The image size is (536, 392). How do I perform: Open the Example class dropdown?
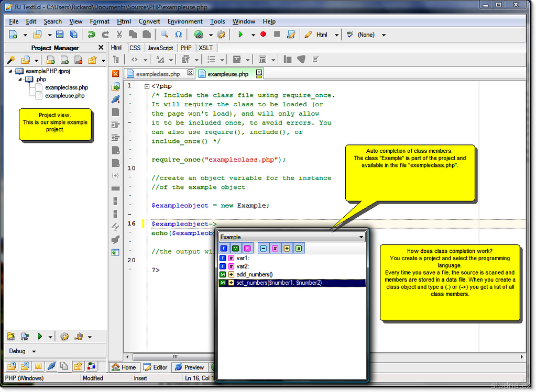coord(361,237)
